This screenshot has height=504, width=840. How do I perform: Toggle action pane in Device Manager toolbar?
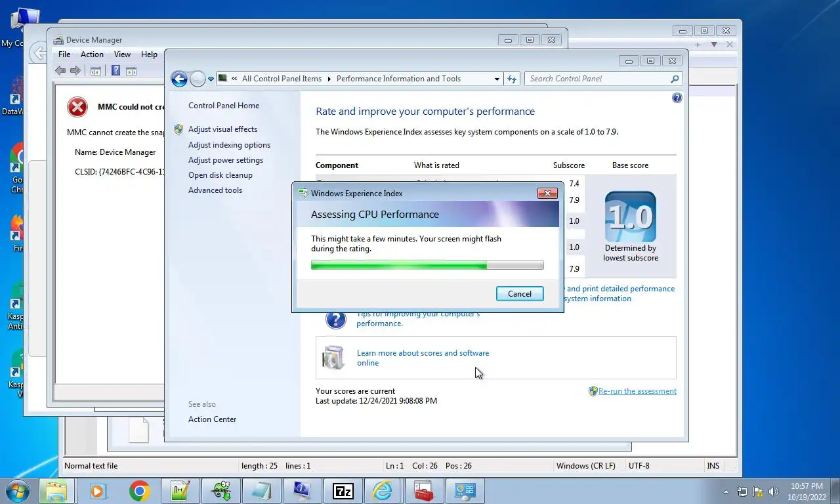tap(131, 71)
